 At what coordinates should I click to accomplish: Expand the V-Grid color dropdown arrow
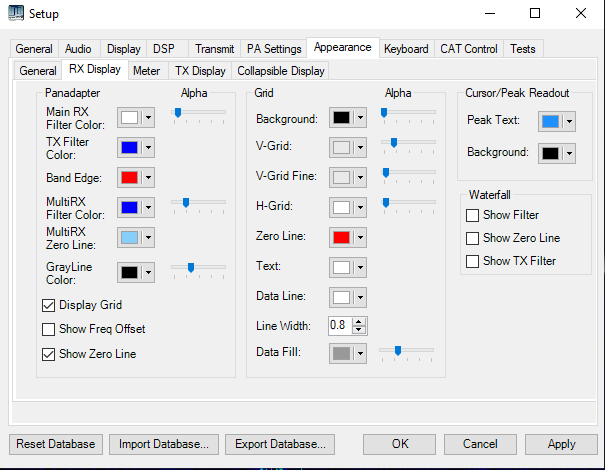[x=360, y=148]
